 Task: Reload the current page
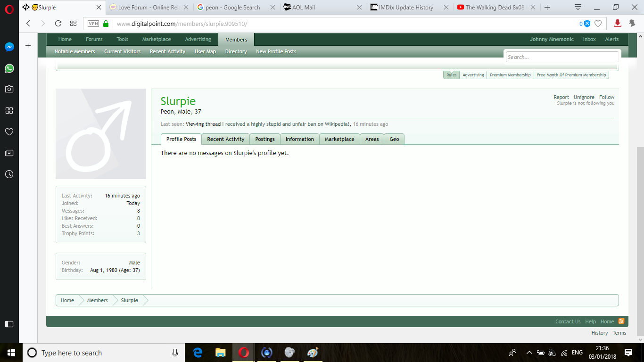58,24
